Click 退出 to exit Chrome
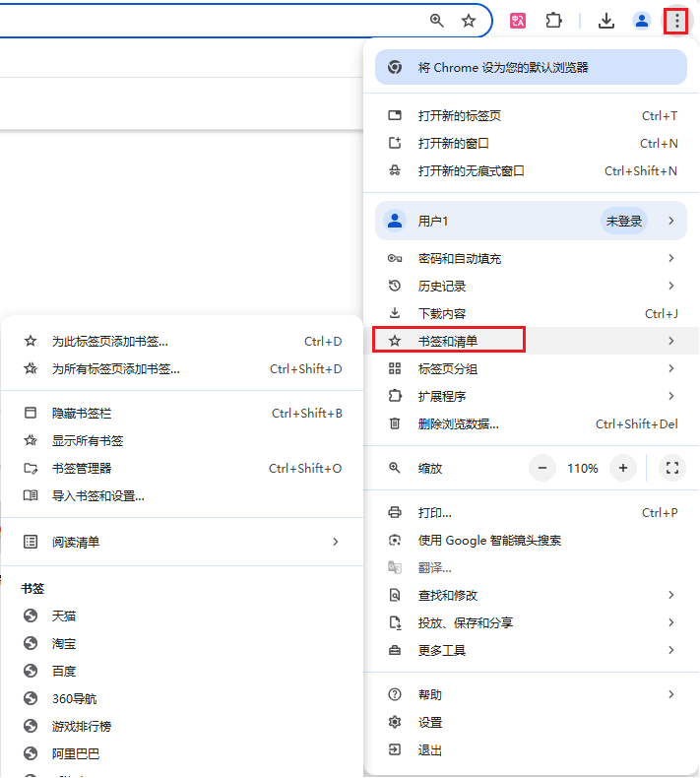700x778 pixels. (531, 750)
